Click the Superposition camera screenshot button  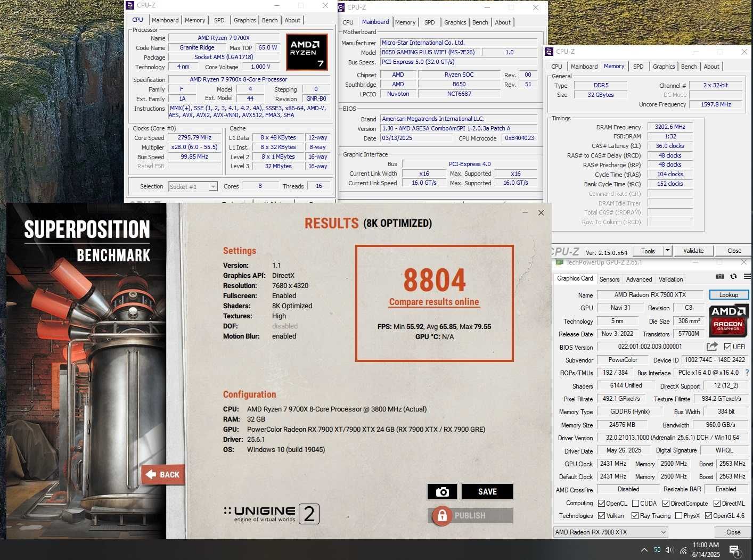[x=442, y=492]
